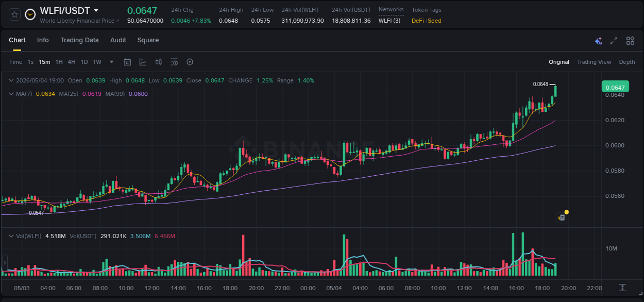Switch to Trading View chart mode
Image resolution: width=644 pixels, height=302 pixels.
tap(594, 62)
